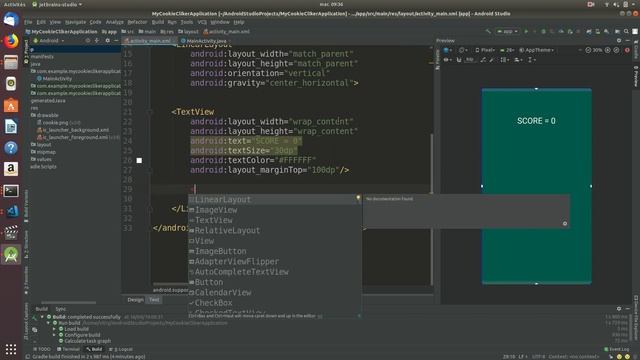Click the magic wand infer constraints icon
This screenshot has width=640, height=360.
tap(492, 60)
